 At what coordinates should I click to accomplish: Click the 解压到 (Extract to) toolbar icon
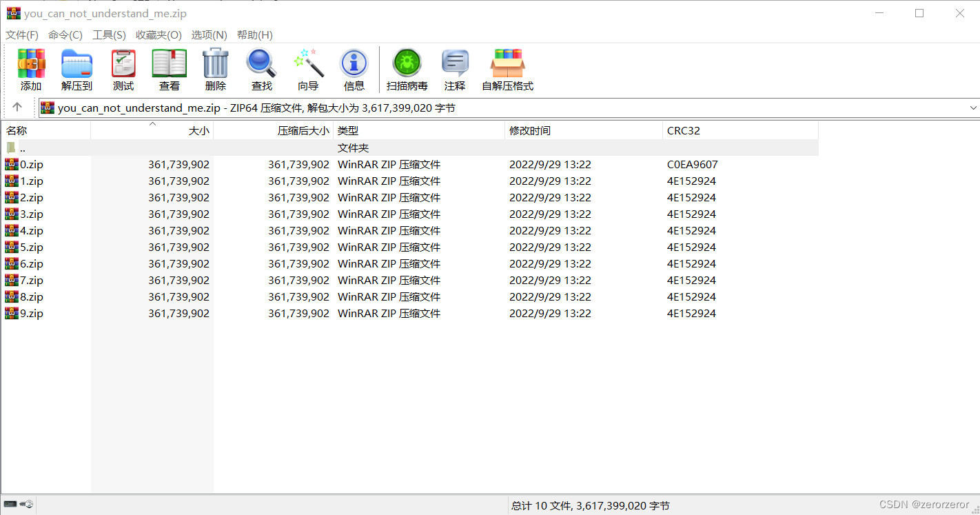pyautogui.click(x=76, y=63)
